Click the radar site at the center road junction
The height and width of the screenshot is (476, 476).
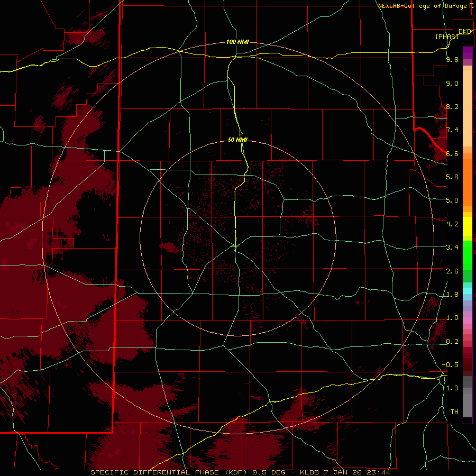pyautogui.click(x=235, y=245)
